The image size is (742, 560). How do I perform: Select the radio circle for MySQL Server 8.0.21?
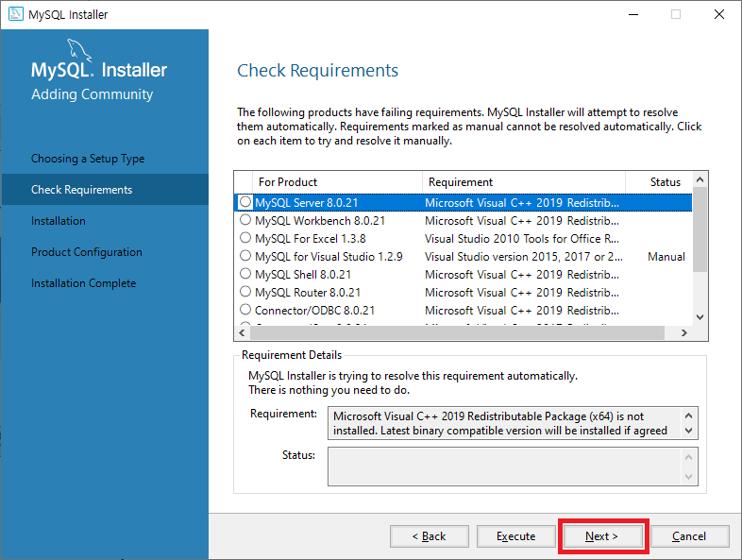point(245,202)
